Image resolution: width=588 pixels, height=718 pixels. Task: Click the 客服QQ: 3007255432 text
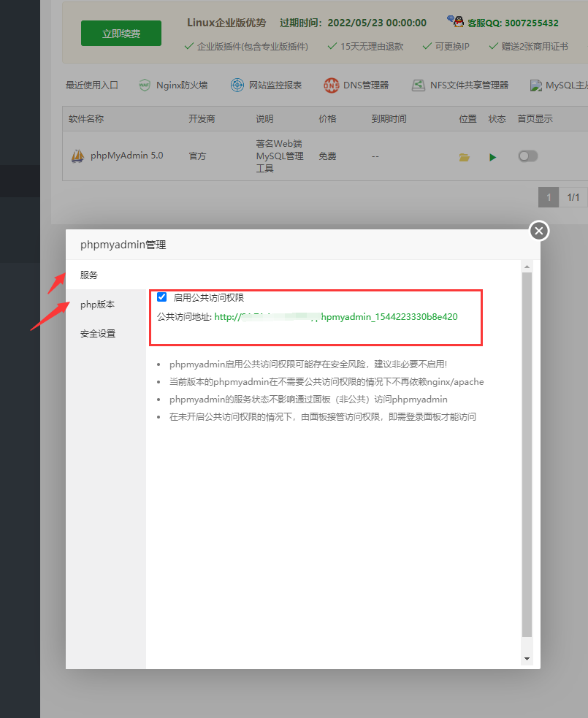[x=513, y=23]
